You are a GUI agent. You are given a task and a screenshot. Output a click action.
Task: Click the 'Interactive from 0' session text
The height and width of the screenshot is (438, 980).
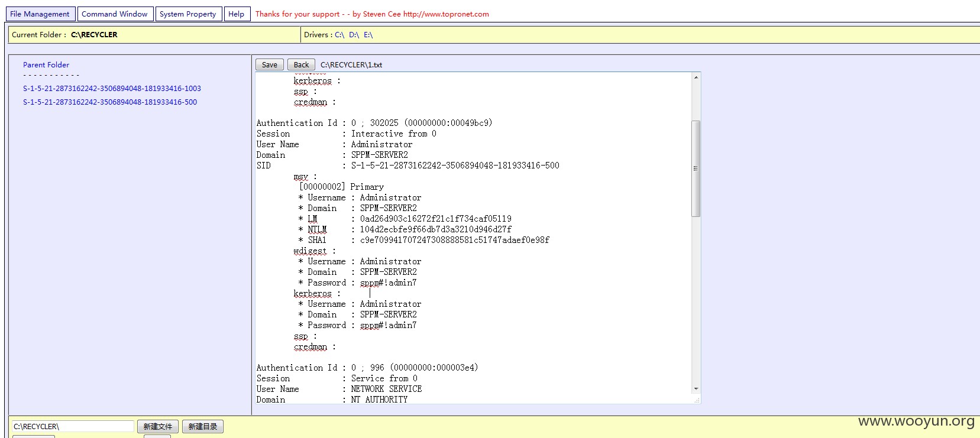394,134
